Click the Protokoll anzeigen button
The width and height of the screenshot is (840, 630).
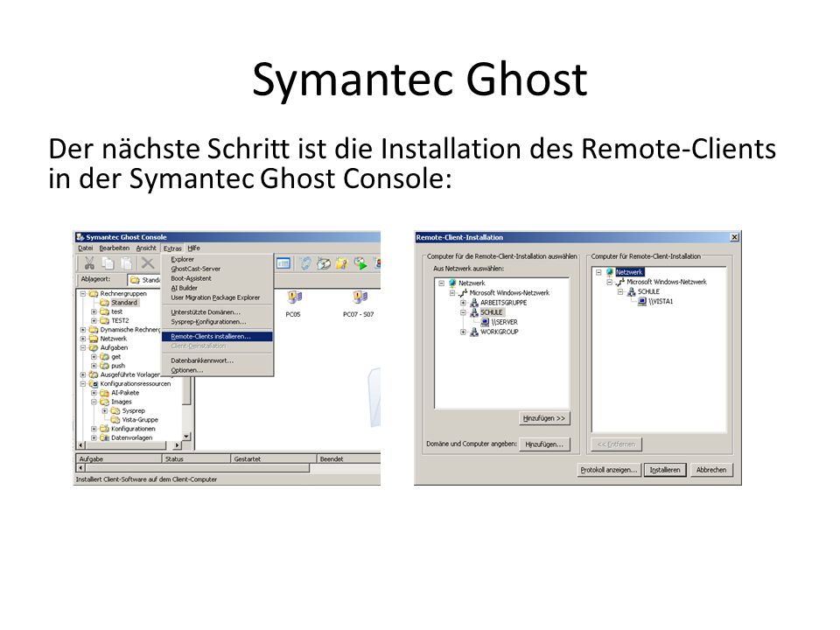(x=609, y=470)
